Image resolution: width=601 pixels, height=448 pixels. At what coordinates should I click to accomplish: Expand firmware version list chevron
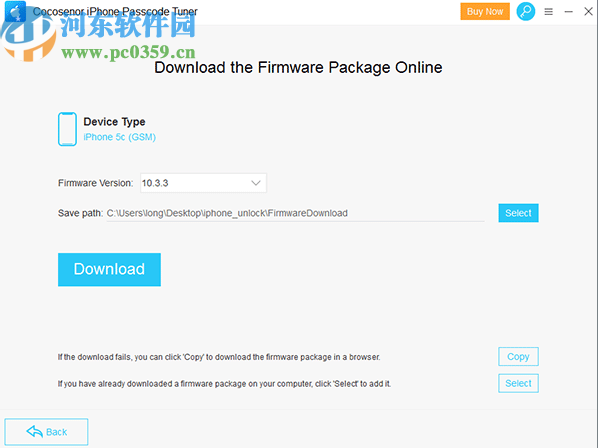[x=256, y=183]
